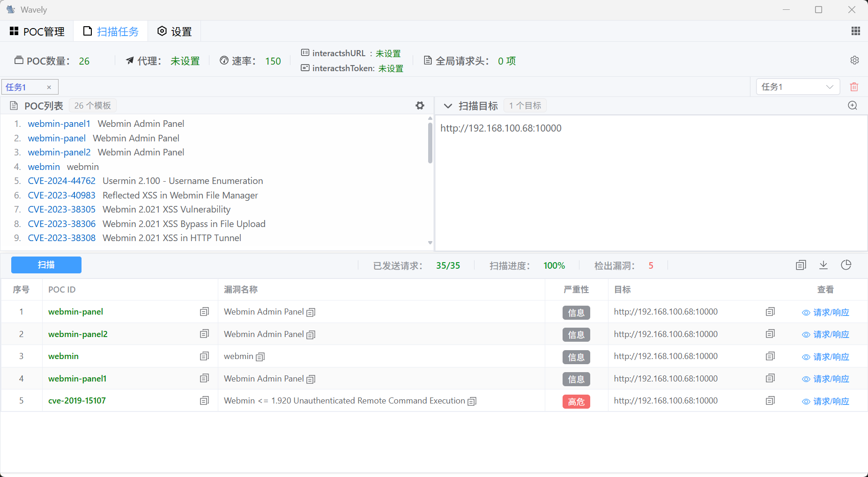The height and width of the screenshot is (477, 868).
Task: Click the 代理 未设置 value
Action: 185,61
